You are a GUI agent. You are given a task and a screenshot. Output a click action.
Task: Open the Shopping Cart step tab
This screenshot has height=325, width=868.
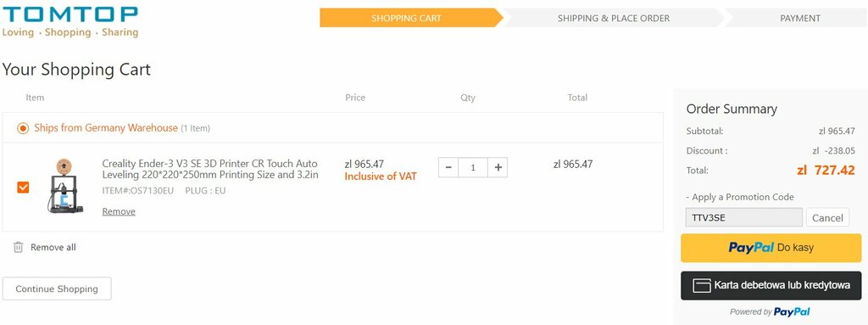(409, 18)
